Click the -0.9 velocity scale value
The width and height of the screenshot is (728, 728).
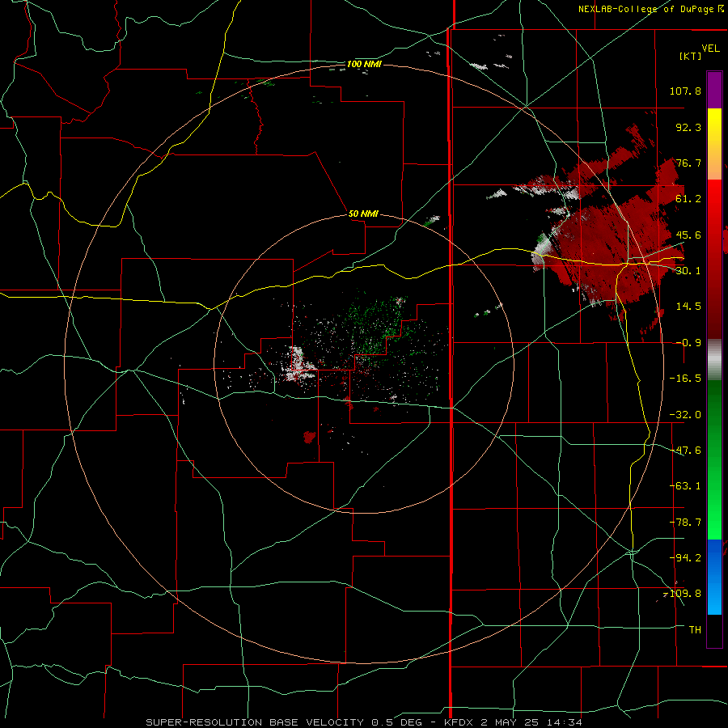[688, 343]
